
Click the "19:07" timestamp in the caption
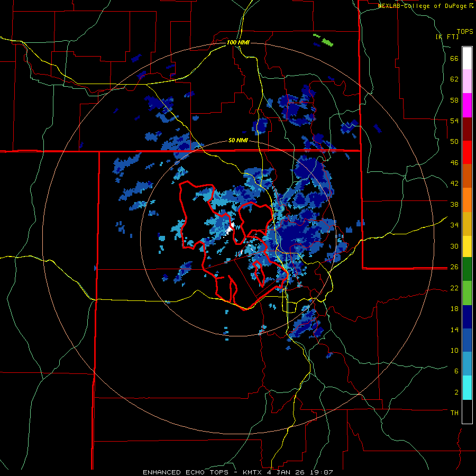pyautogui.click(x=323, y=472)
